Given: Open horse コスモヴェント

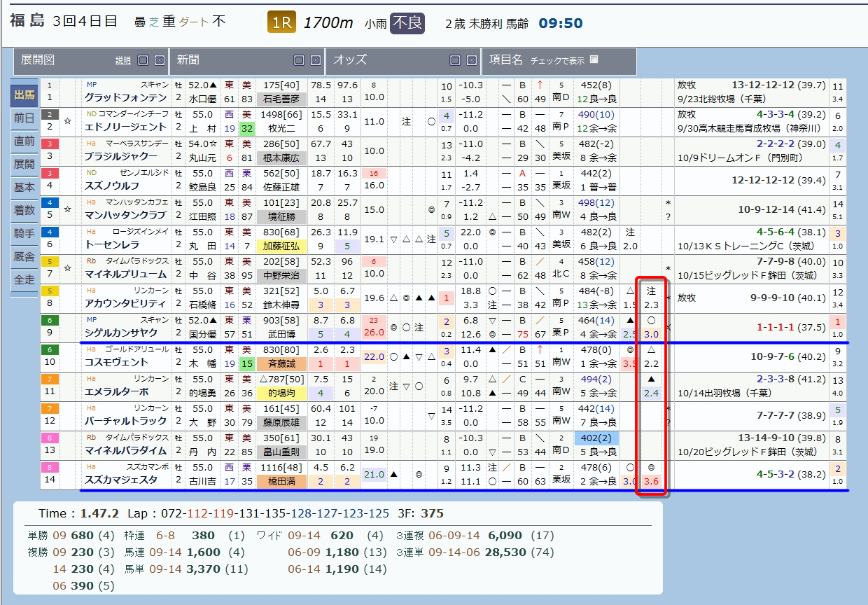Looking at the screenshot, I should pyautogui.click(x=116, y=363).
